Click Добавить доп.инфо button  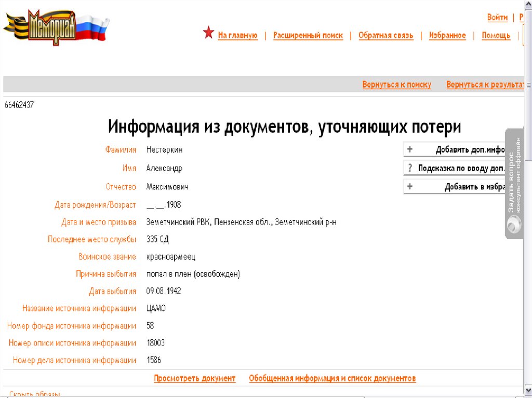[x=455, y=149]
